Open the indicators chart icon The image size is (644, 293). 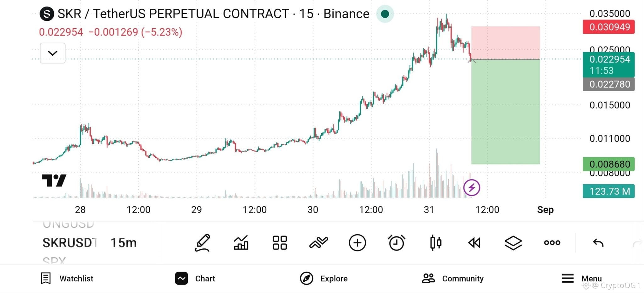[241, 243]
